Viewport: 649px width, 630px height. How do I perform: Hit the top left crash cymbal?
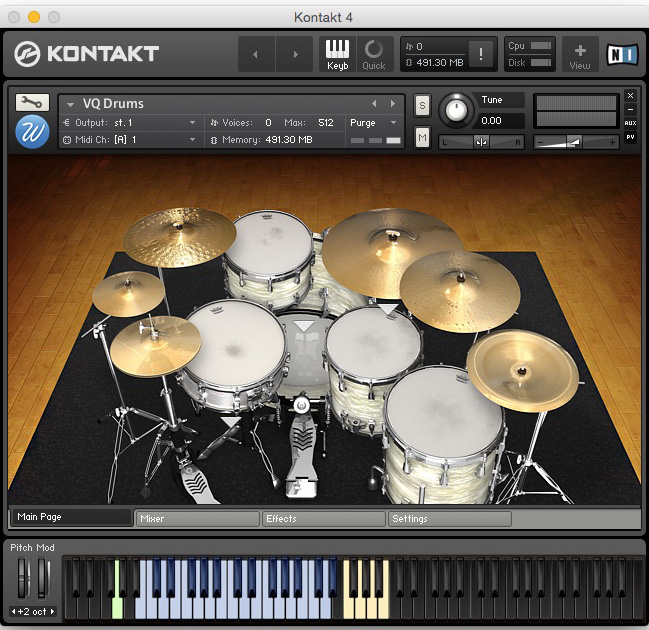(180, 237)
